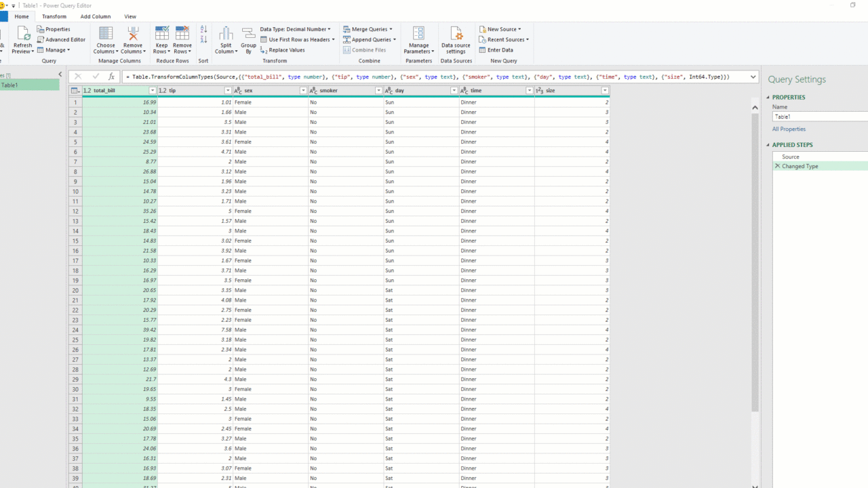This screenshot has width=868, height=488.
Task: Open the Keep Rows tool
Action: click(x=161, y=34)
